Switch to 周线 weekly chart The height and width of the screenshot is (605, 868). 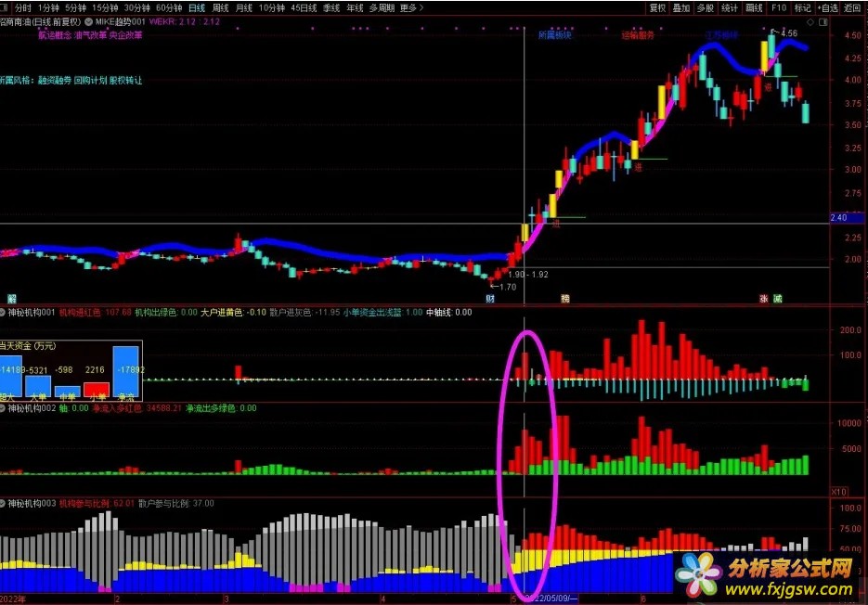coord(220,7)
